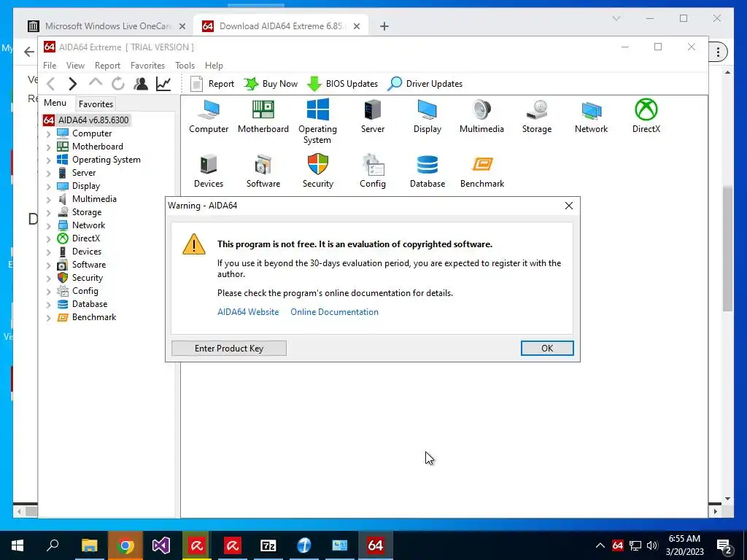This screenshot has height=560, width=747.
Task: Click the toolbar graph chart icon
Action: coord(163,84)
